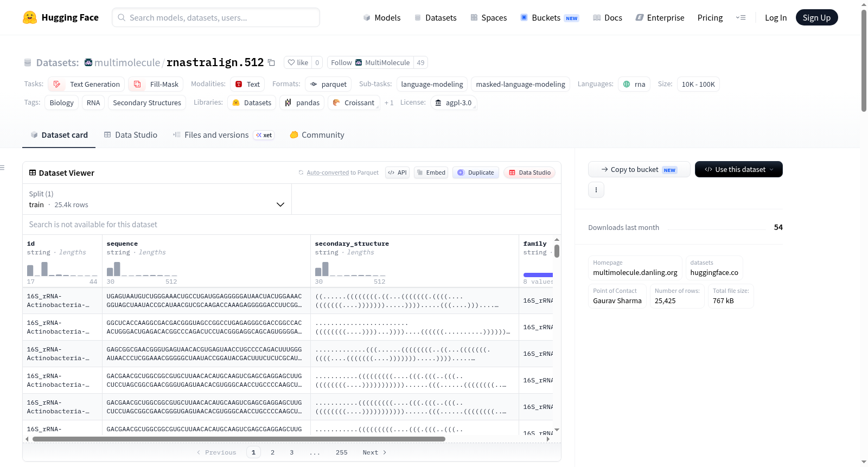Open the Datasets menu item
The width and height of the screenshot is (868, 467).
435,17
